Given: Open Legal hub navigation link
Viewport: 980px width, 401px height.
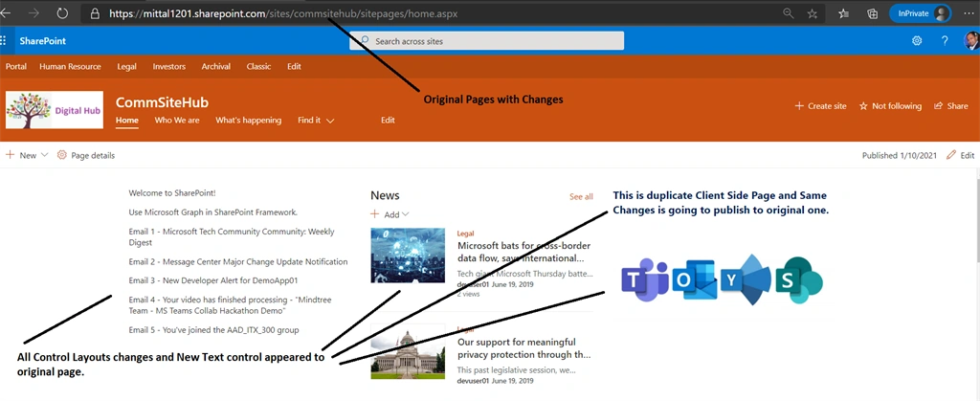Looking at the screenshot, I should point(127,67).
